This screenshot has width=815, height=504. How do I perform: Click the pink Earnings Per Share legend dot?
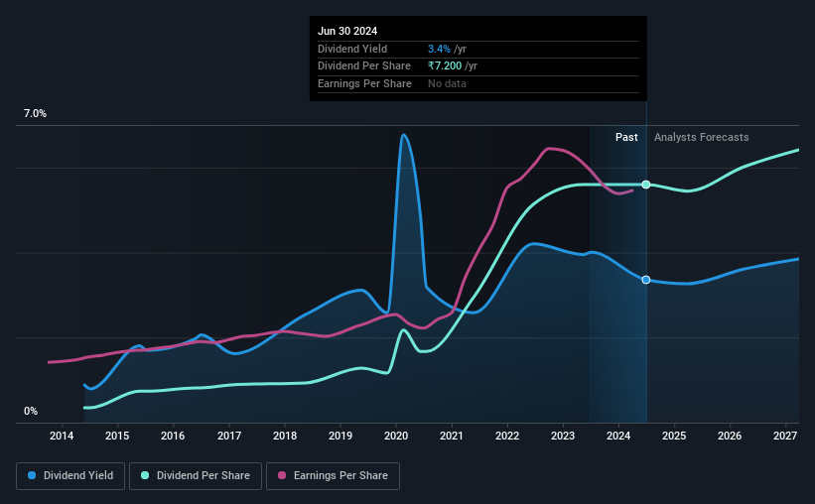pos(282,475)
